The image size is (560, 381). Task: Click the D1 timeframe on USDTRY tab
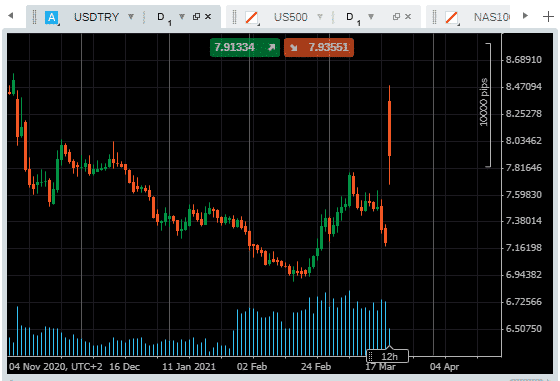click(164, 18)
